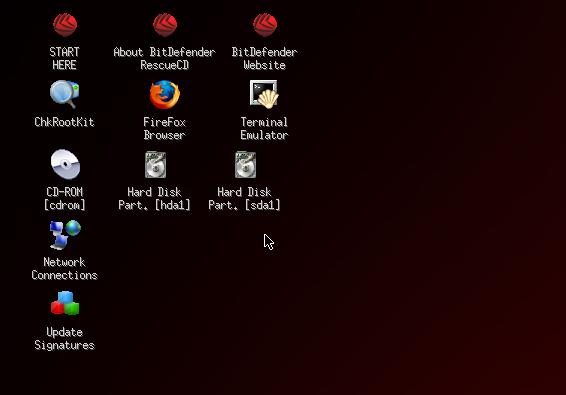The height and width of the screenshot is (395, 566).
Task: Launch the ChkRootKit magnifier icon
Action: click(65, 94)
